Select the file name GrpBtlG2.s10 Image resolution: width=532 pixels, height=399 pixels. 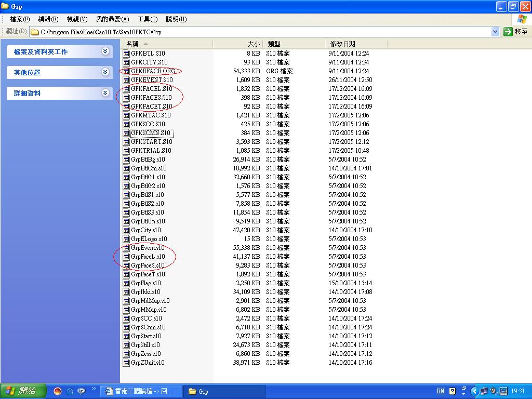(x=148, y=186)
